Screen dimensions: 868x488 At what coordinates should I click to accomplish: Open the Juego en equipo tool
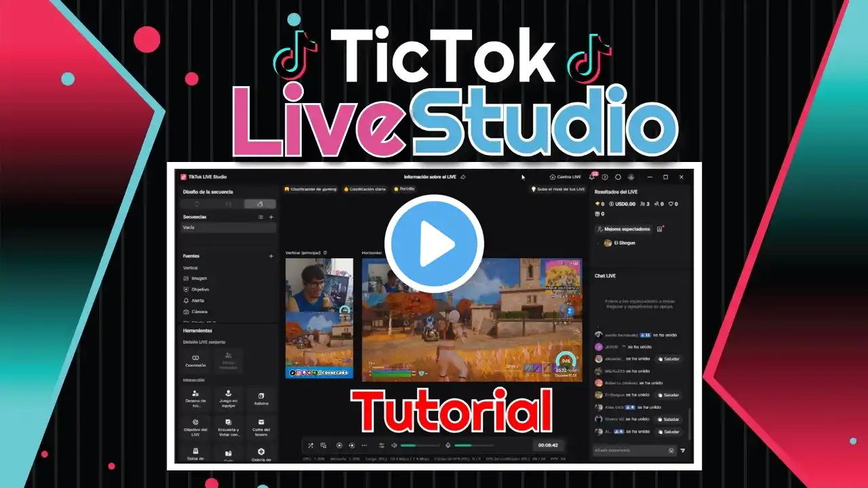tap(229, 397)
